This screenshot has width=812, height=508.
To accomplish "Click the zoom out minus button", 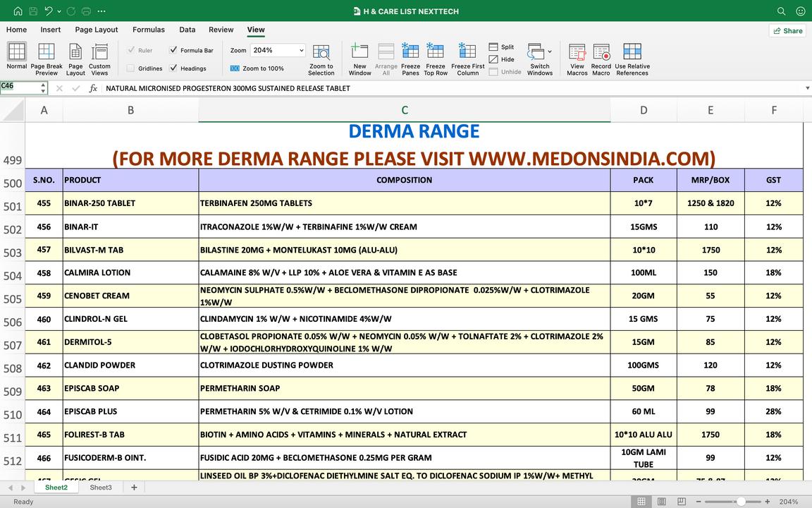I will pos(698,501).
